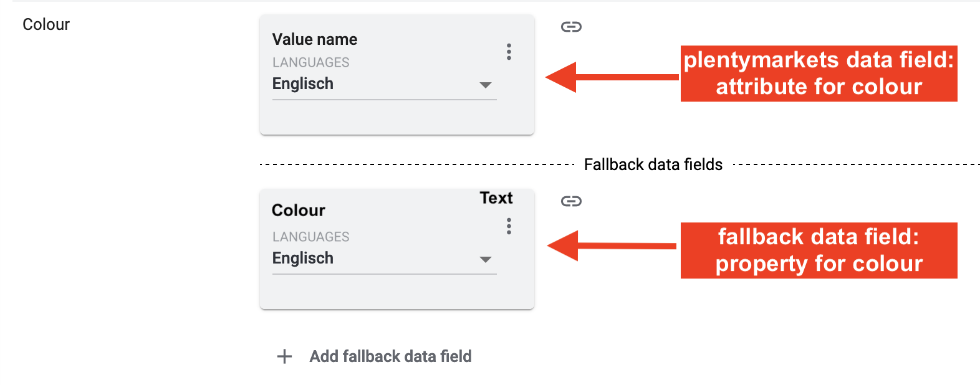The image size is (980, 385).
Task: Click the Fallback data fields divider label
Action: 653,164
